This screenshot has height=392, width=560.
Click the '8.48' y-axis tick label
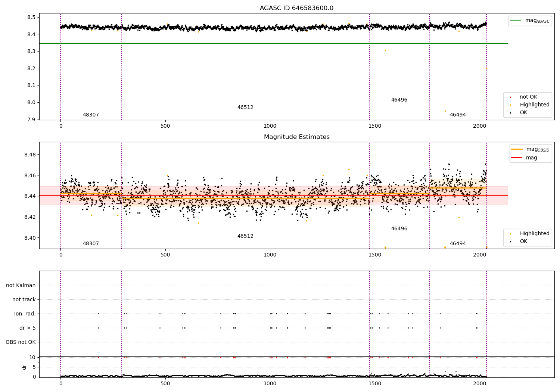tap(30, 155)
